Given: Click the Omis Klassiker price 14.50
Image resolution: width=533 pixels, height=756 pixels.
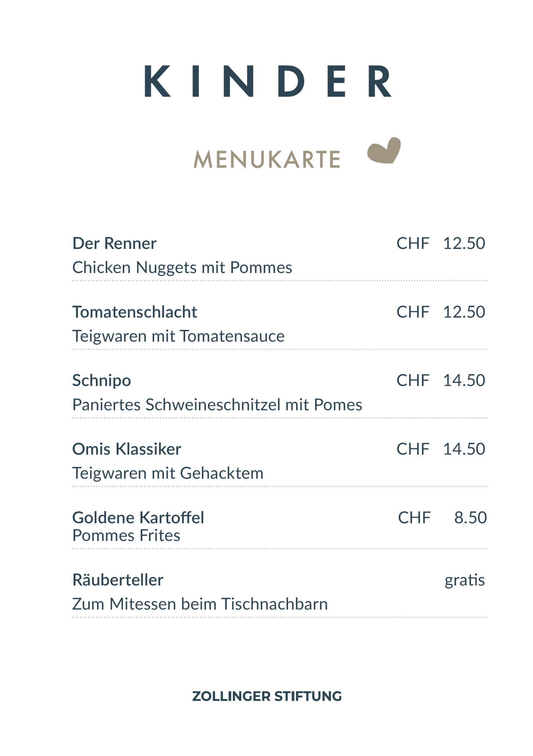Looking at the screenshot, I should 464,449.
